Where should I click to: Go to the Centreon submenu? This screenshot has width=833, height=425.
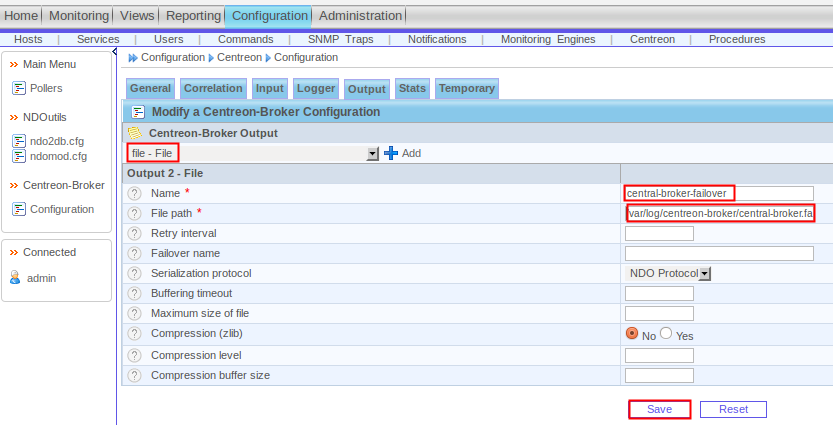pyautogui.click(x=652, y=39)
